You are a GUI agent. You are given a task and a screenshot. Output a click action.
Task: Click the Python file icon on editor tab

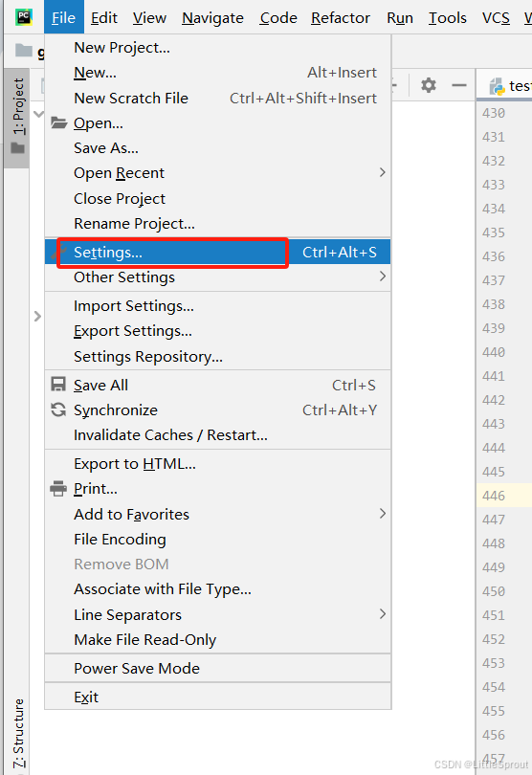tap(497, 87)
